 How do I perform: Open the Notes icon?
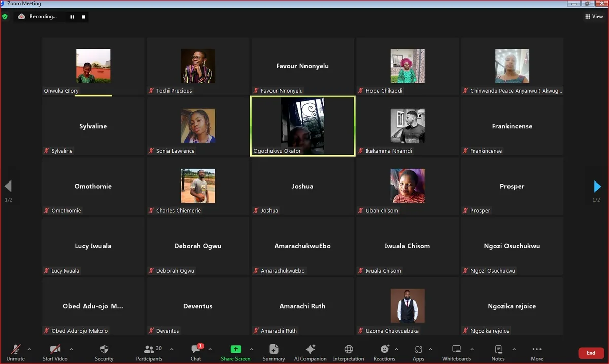point(498,349)
